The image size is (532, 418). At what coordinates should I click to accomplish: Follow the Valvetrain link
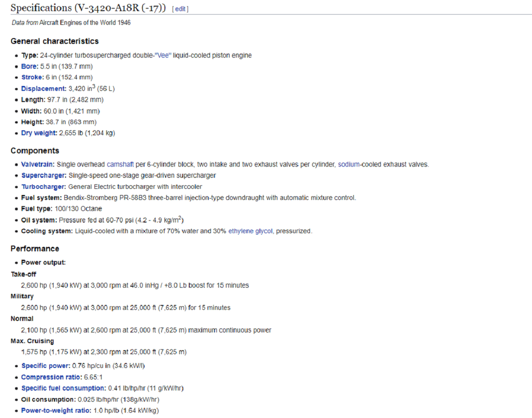click(x=38, y=164)
